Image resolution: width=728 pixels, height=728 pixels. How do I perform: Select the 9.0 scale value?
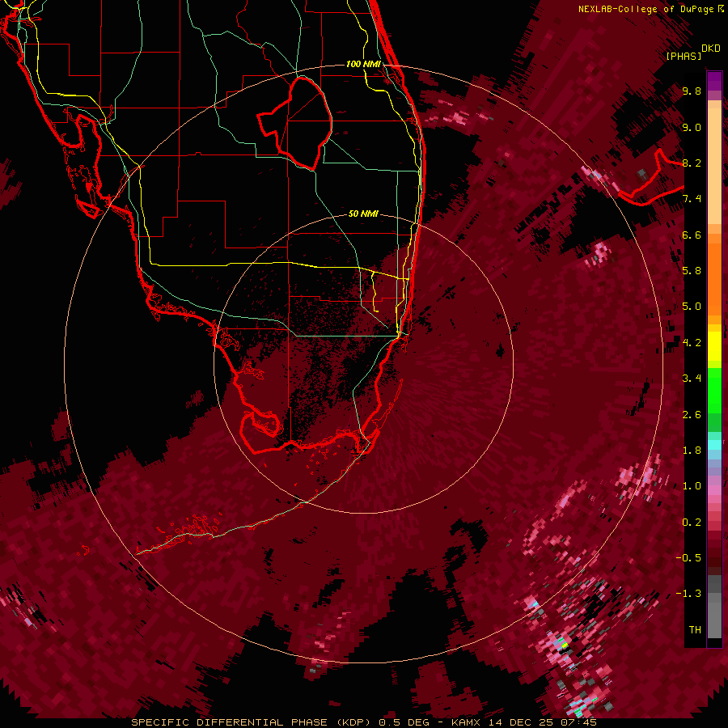click(x=692, y=127)
